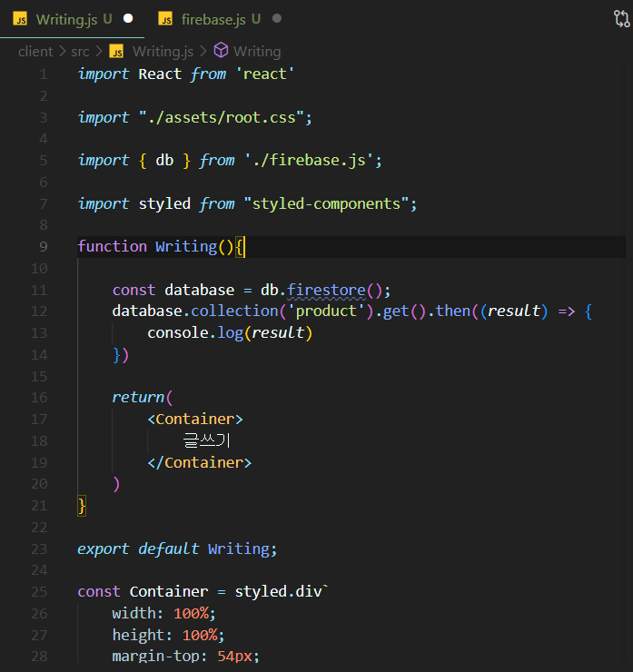Click the 'product' string argument
The height and width of the screenshot is (672, 633).
point(326,311)
